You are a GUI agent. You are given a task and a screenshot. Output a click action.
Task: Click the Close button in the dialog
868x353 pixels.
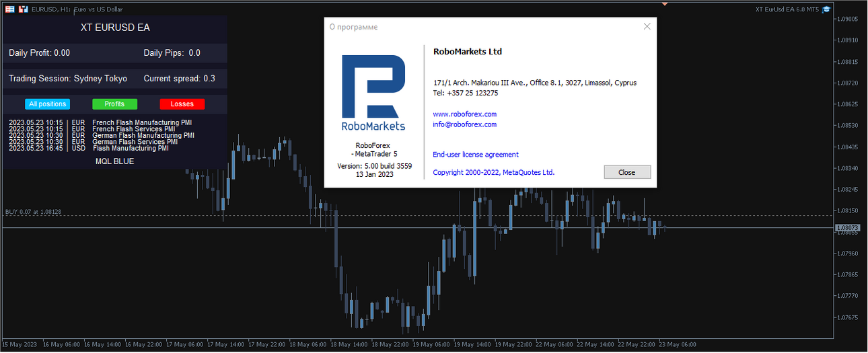tap(627, 172)
